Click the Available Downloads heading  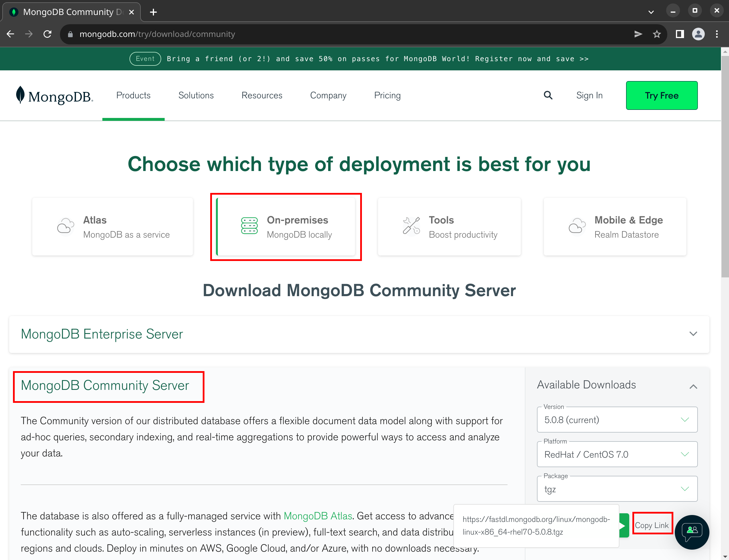[x=586, y=385]
